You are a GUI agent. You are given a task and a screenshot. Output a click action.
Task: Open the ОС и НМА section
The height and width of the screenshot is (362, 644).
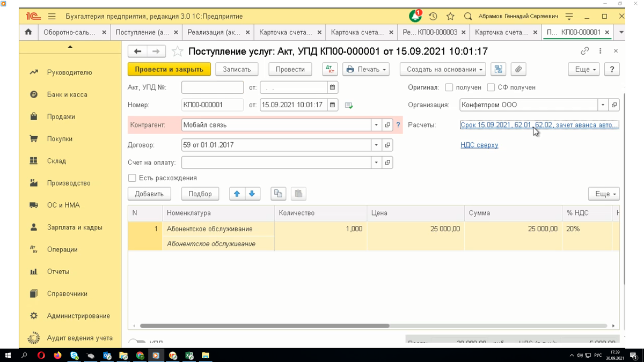click(x=63, y=205)
